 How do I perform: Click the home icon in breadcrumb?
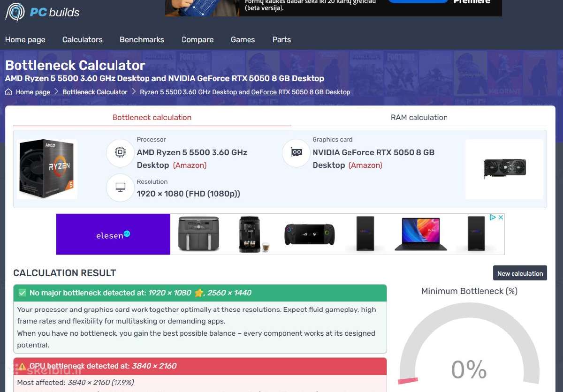tap(8, 92)
